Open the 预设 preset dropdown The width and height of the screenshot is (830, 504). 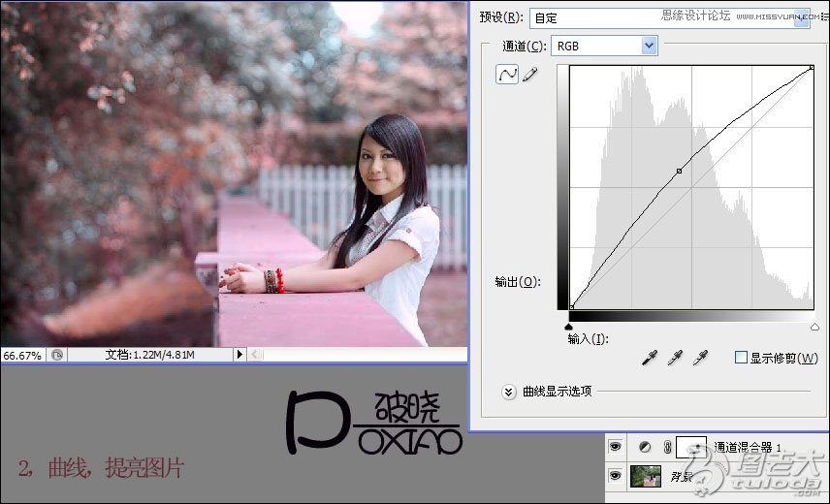point(803,18)
